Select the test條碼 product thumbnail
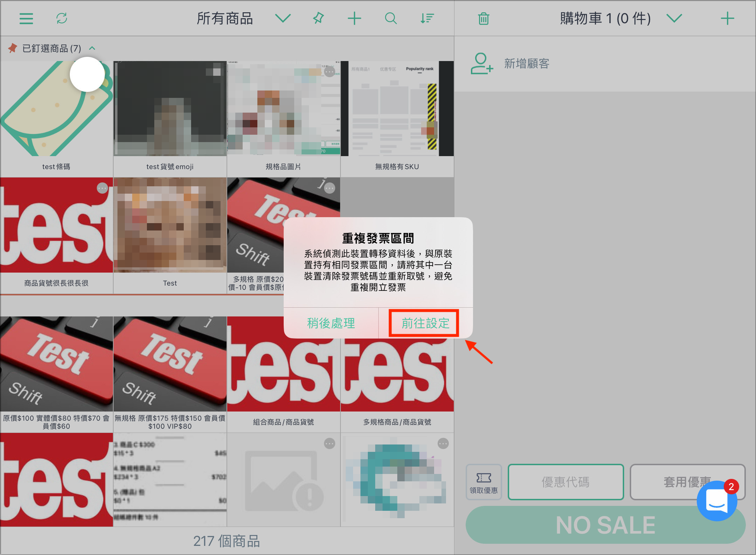 pos(56,109)
